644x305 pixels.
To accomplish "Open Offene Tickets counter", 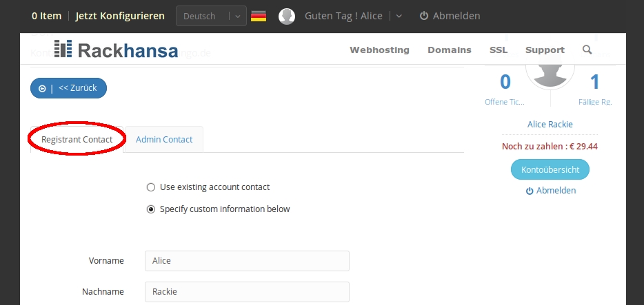I will (505, 90).
